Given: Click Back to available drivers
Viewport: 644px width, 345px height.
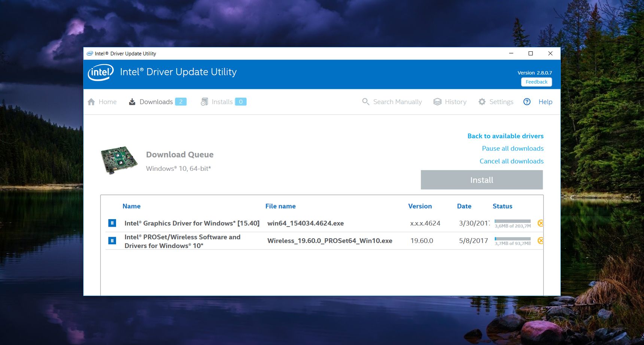Looking at the screenshot, I should tap(505, 136).
